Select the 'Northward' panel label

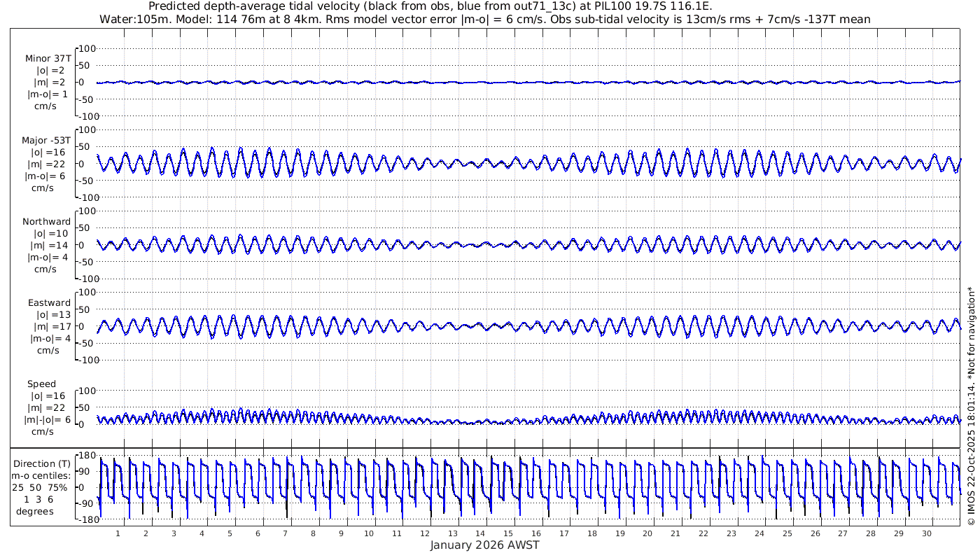47,222
